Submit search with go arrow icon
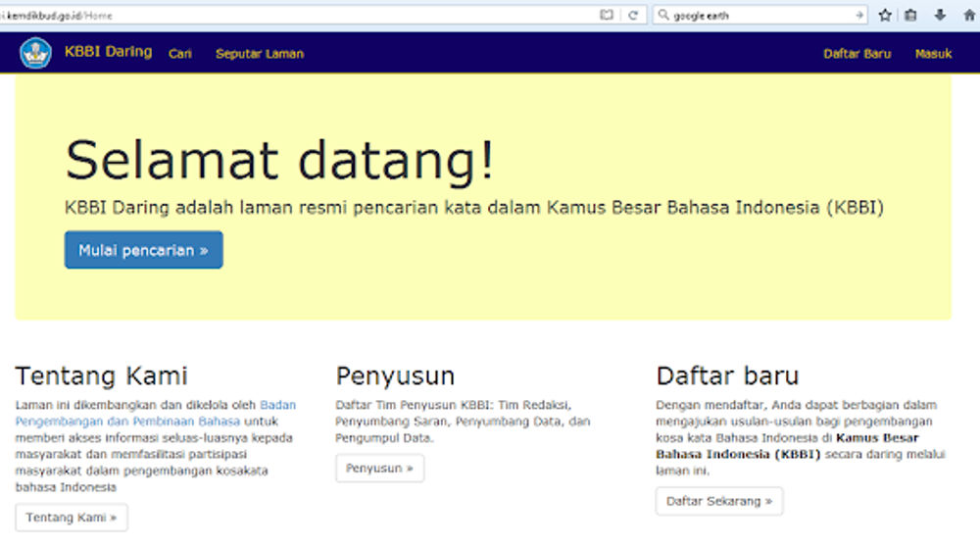The height and width of the screenshot is (549, 980). tap(859, 16)
